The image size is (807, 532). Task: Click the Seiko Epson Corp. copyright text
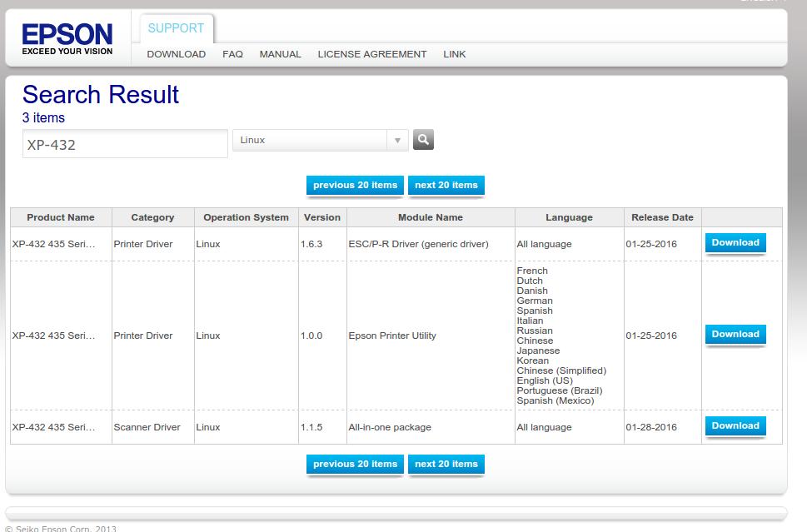[61, 529]
